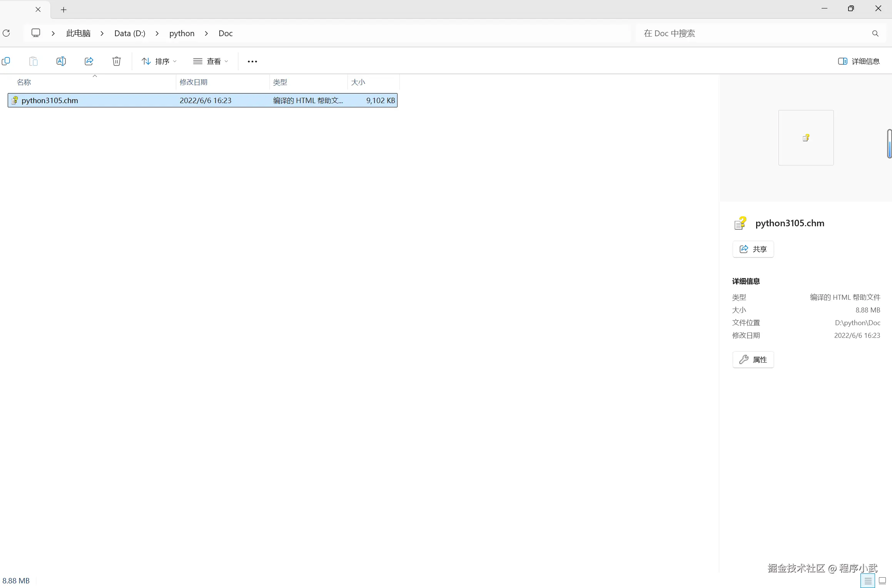
Task: Click the copy icon in toolbar
Action: click(6, 61)
